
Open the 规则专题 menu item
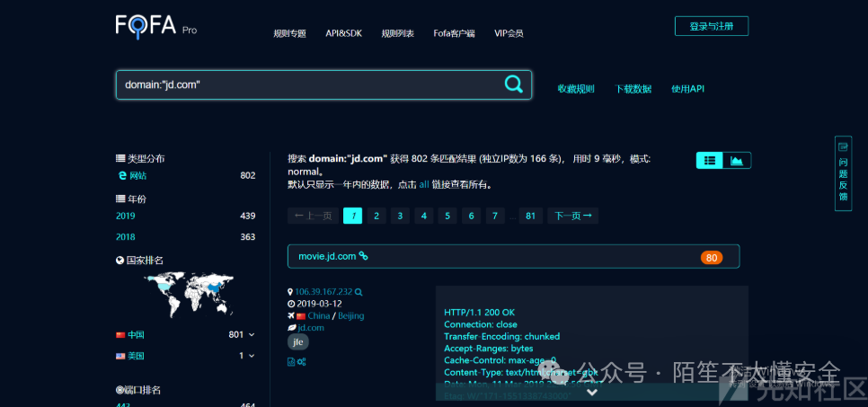coord(289,33)
